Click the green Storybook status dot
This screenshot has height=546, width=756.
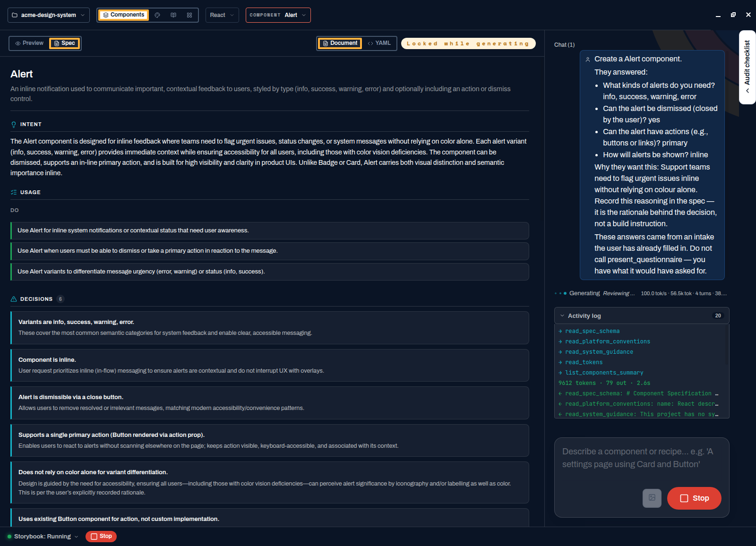pos(9,537)
